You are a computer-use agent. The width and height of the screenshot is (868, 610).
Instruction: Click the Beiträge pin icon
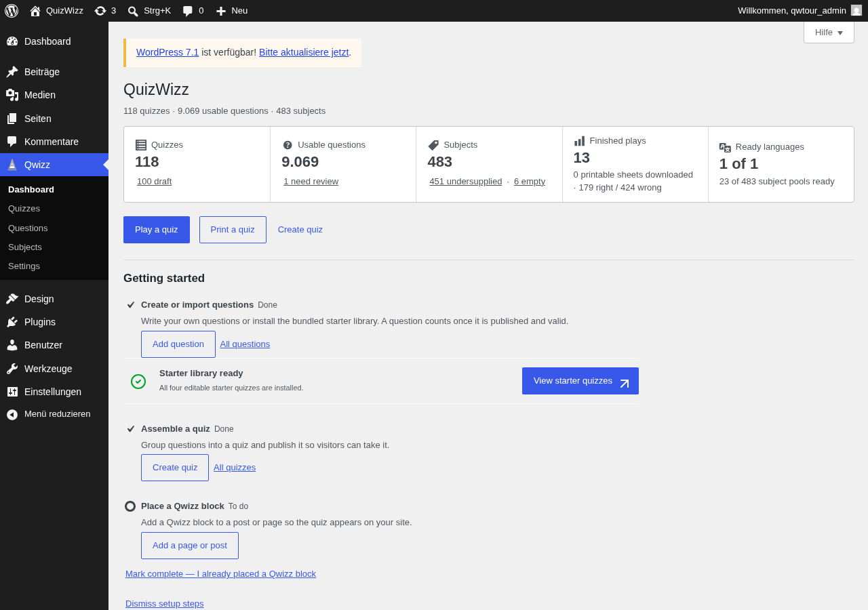click(x=12, y=72)
